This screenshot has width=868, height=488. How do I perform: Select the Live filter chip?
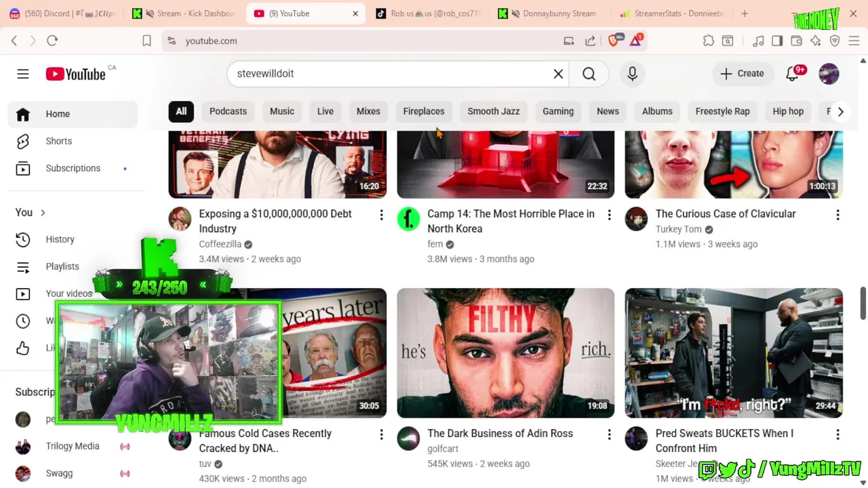(325, 111)
